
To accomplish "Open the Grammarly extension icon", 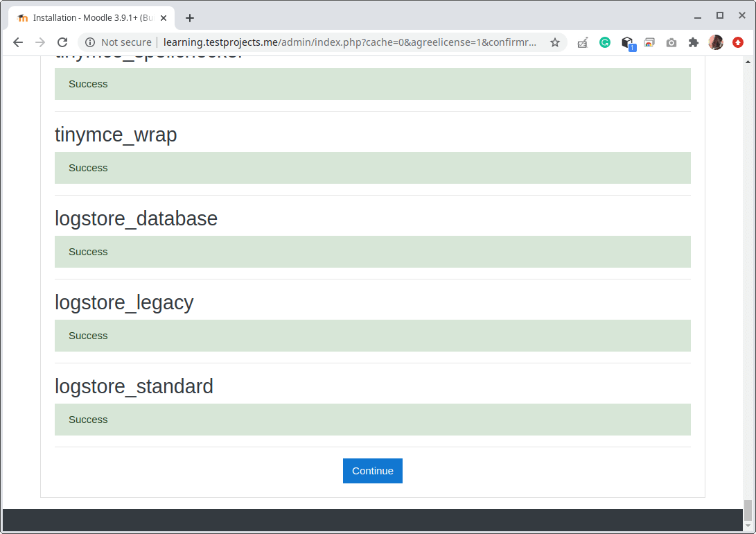I will [605, 42].
